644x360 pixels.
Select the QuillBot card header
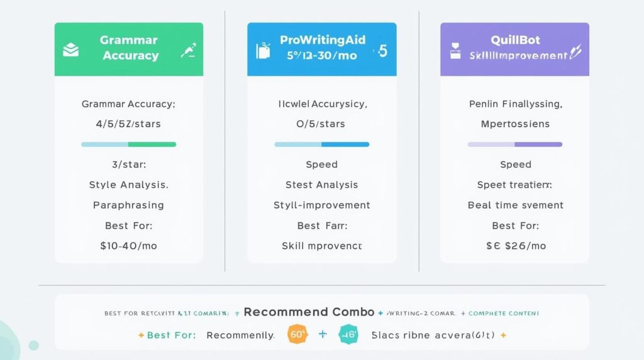514,49
